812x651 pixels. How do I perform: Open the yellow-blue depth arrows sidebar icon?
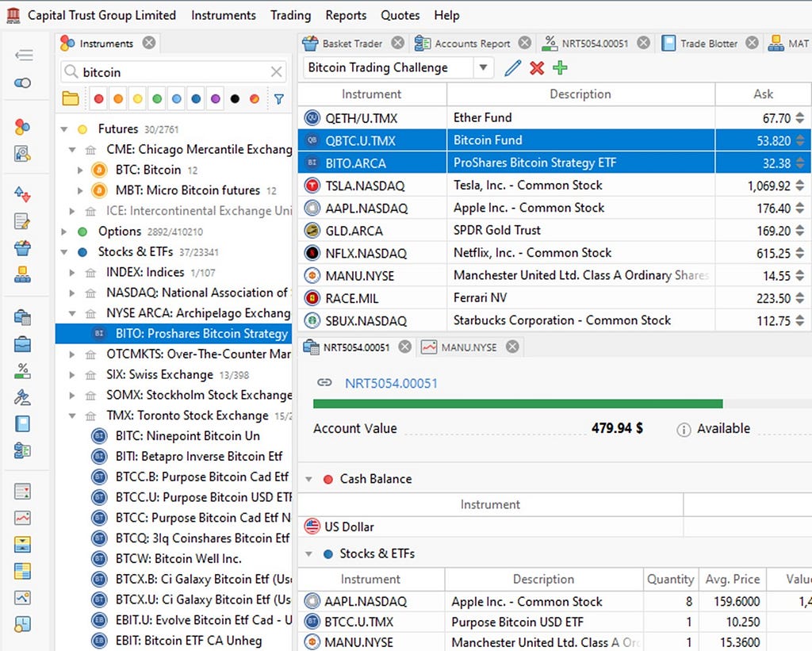(22, 544)
